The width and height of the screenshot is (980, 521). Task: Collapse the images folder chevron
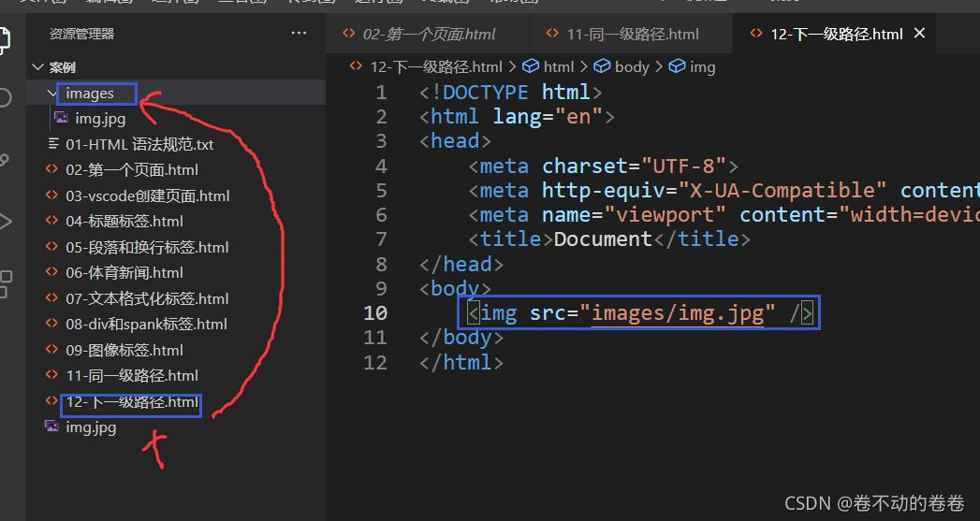(51, 94)
